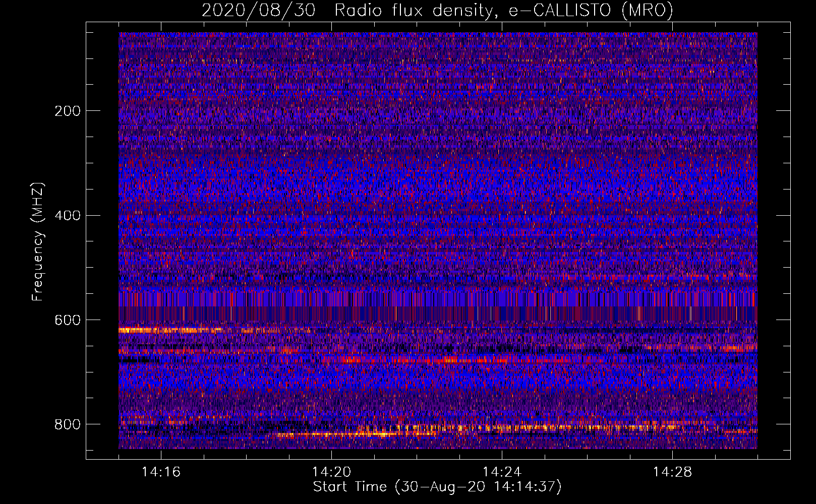Click the '14:20' time tick label

coord(331,472)
